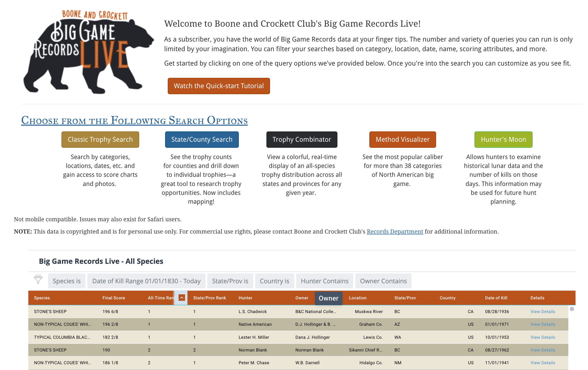Launch the State/County Search
The width and height of the screenshot is (588, 370).
(x=202, y=140)
